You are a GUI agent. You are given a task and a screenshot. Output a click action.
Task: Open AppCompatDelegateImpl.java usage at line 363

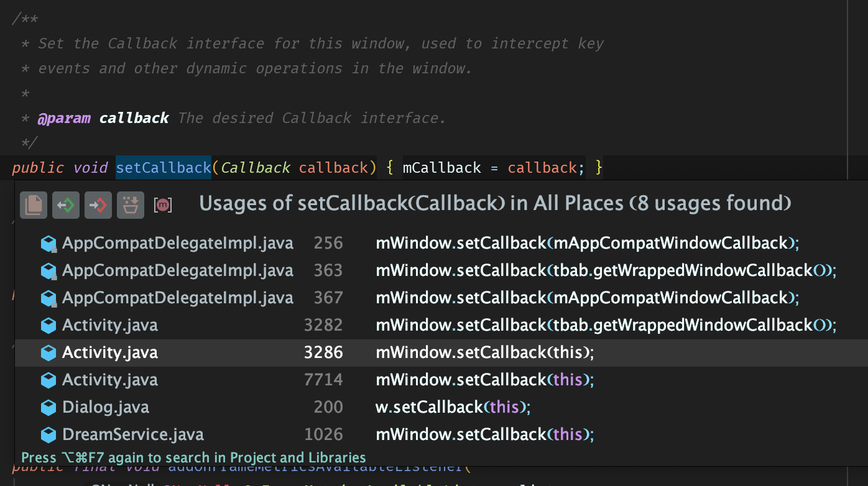pyautogui.click(x=441, y=270)
